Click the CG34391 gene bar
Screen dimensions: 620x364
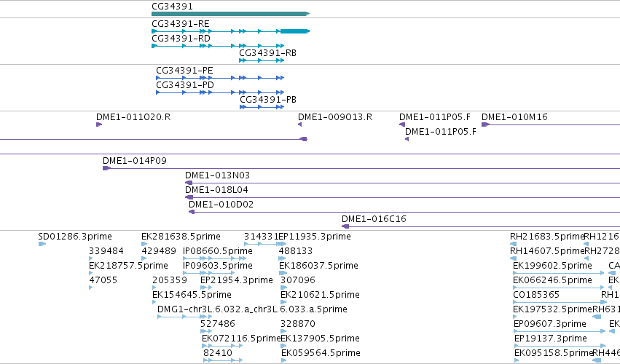click(230, 14)
